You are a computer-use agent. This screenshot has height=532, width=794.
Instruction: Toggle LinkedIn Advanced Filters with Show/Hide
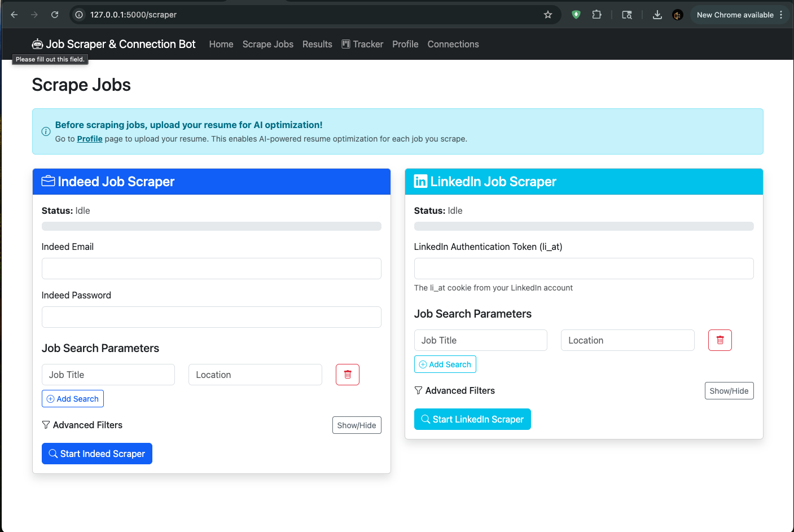click(x=729, y=391)
